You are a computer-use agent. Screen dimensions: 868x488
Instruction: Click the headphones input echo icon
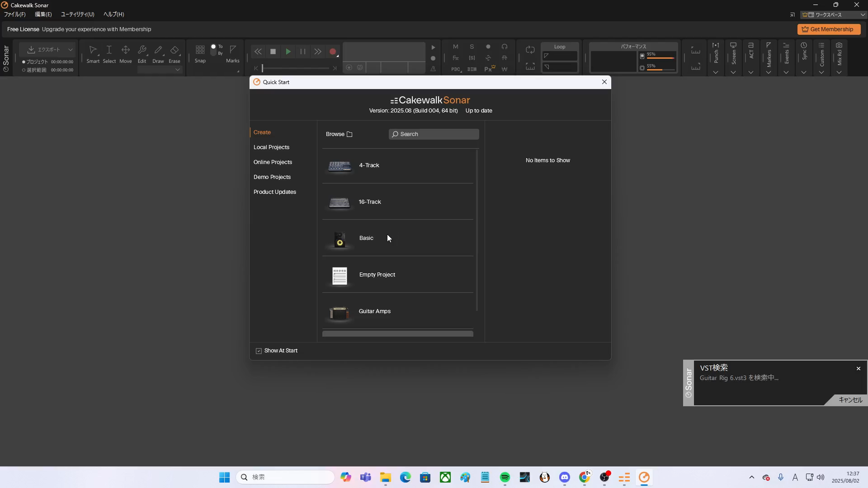[505, 47]
